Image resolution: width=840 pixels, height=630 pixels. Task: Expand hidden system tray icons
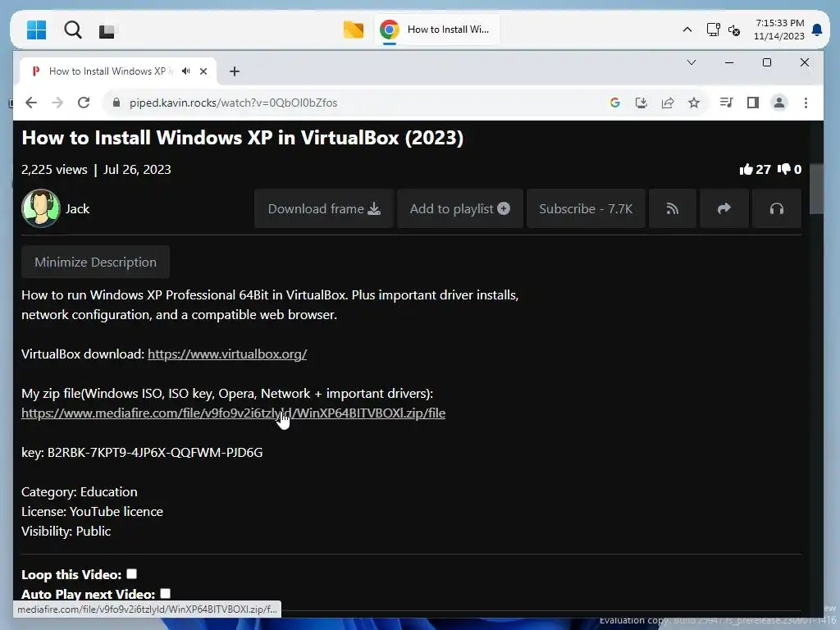(x=687, y=30)
